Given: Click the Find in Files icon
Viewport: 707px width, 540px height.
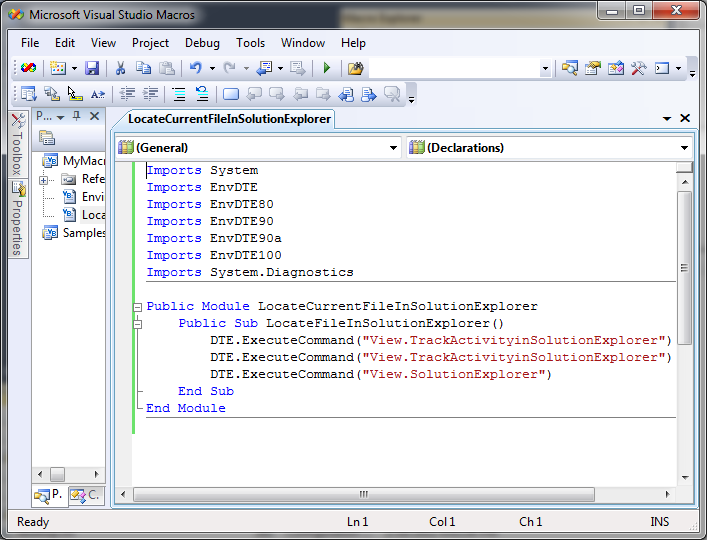Looking at the screenshot, I should (355, 69).
